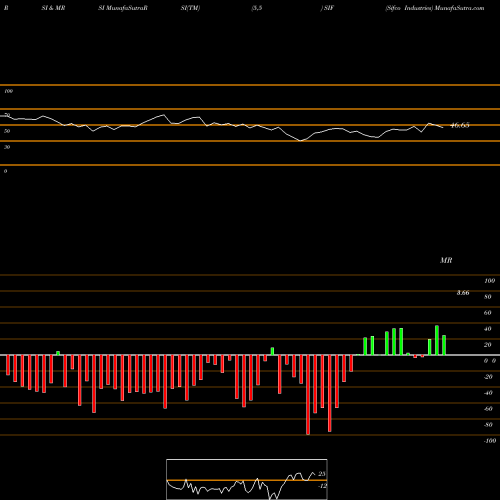Screen dimensions: 500x500
Task: Click the -80 label on the MR axis
Action: [488, 425]
